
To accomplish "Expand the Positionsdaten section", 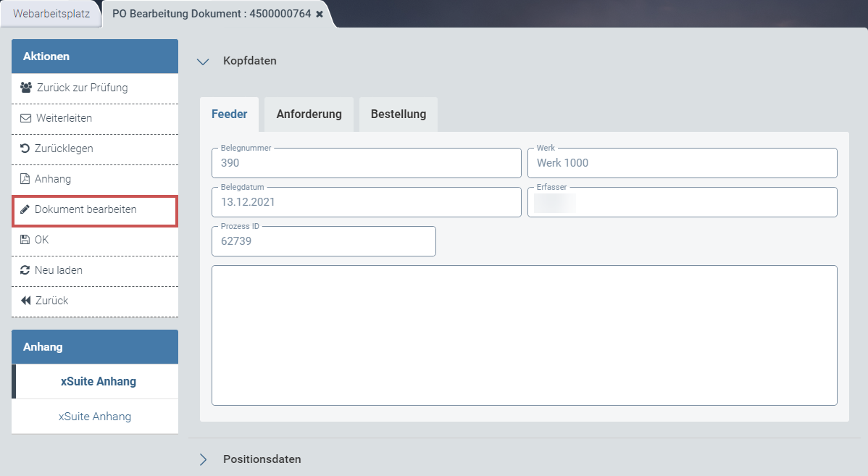I will [203, 459].
